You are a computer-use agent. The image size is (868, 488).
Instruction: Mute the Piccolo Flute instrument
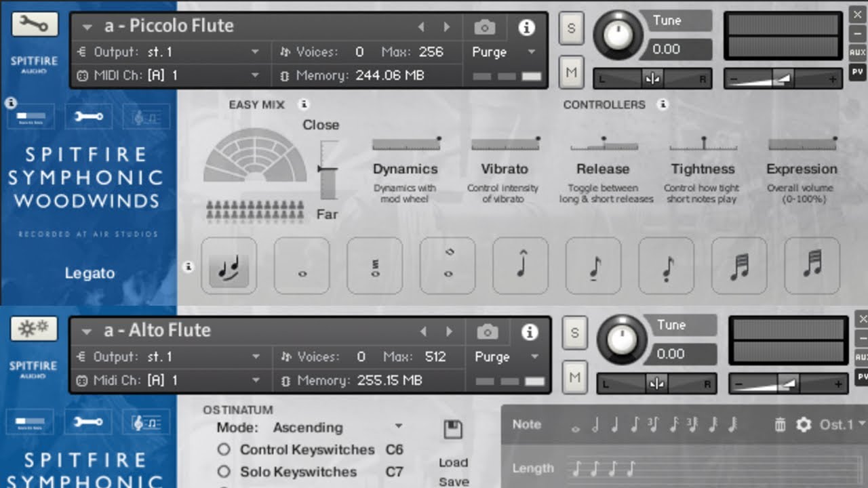pyautogui.click(x=571, y=72)
